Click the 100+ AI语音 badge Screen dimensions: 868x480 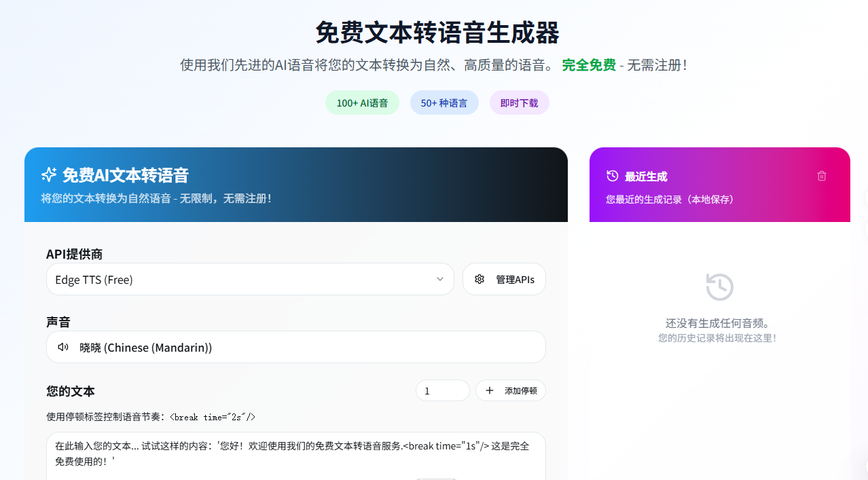pyautogui.click(x=362, y=103)
